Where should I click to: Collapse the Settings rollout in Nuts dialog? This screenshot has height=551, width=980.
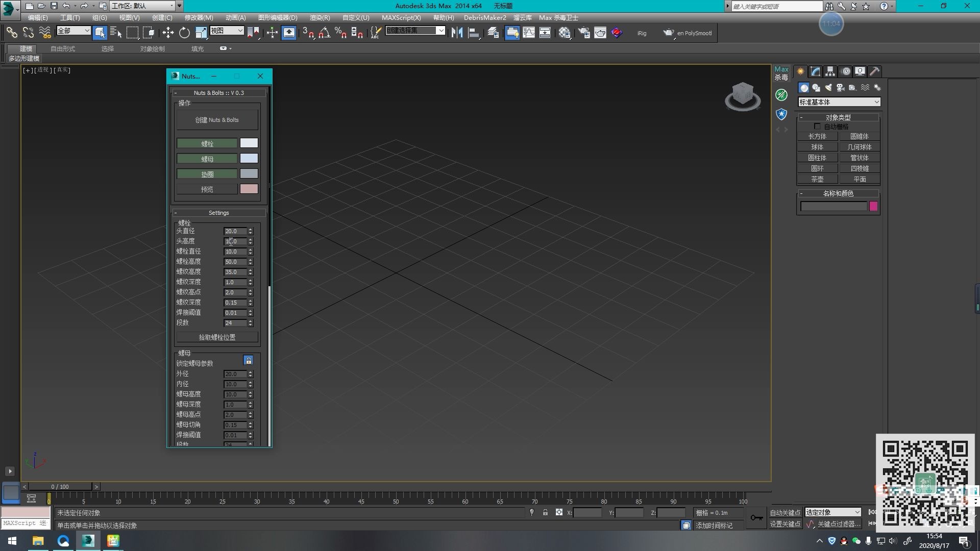(x=219, y=213)
